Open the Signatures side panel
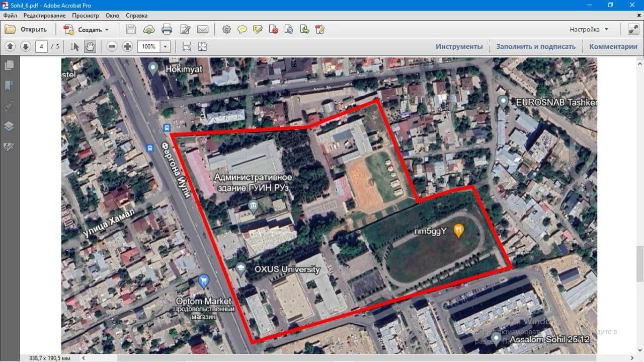The height and width of the screenshot is (362, 644). click(x=9, y=147)
